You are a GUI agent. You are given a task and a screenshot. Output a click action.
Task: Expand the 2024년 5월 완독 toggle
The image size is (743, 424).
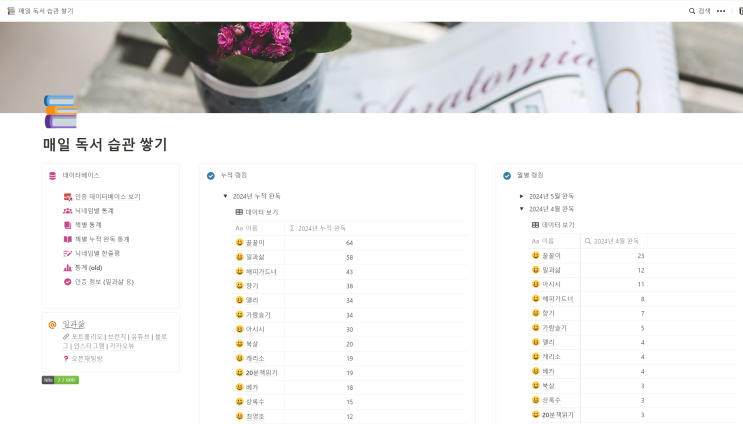[522, 196]
